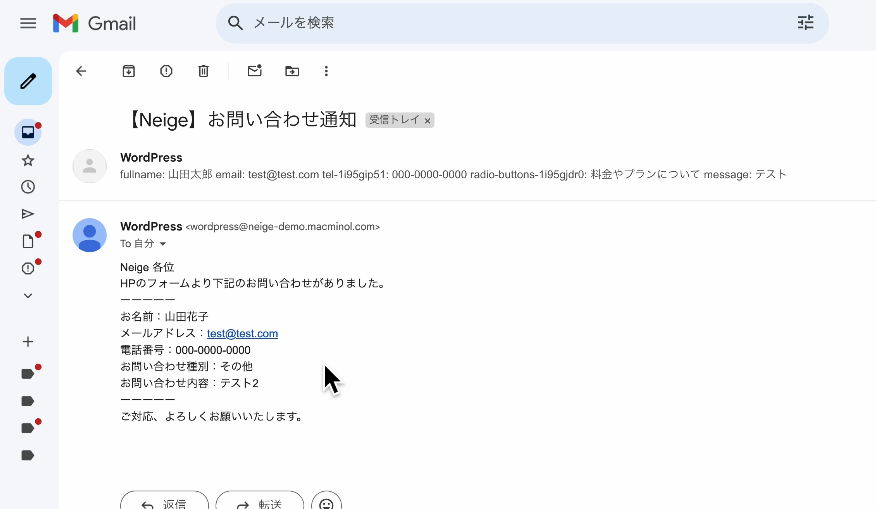This screenshot has width=876, height=509.
Task: Click the greeting Neige 各位
Action: tap(147, 267)
